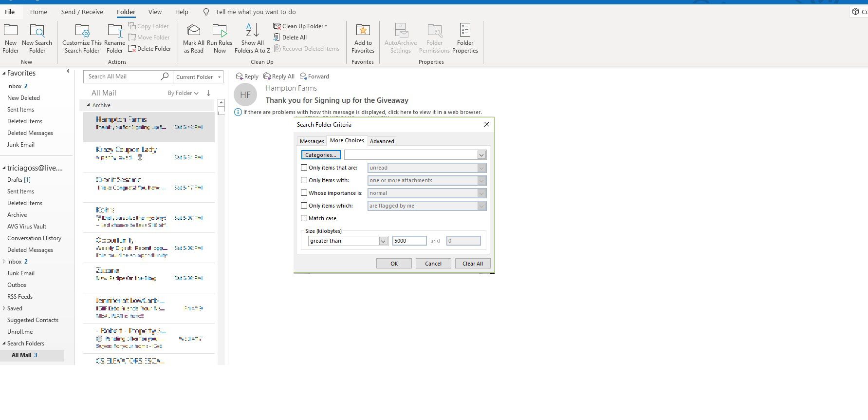Collapse the Archive group header

click(88, 105)
